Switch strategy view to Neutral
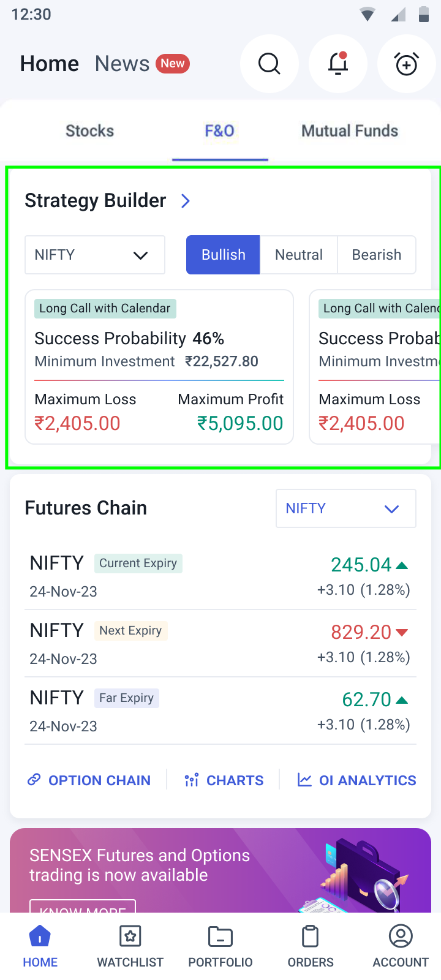The height and width of the screenshot is (980, 441). 299,255
